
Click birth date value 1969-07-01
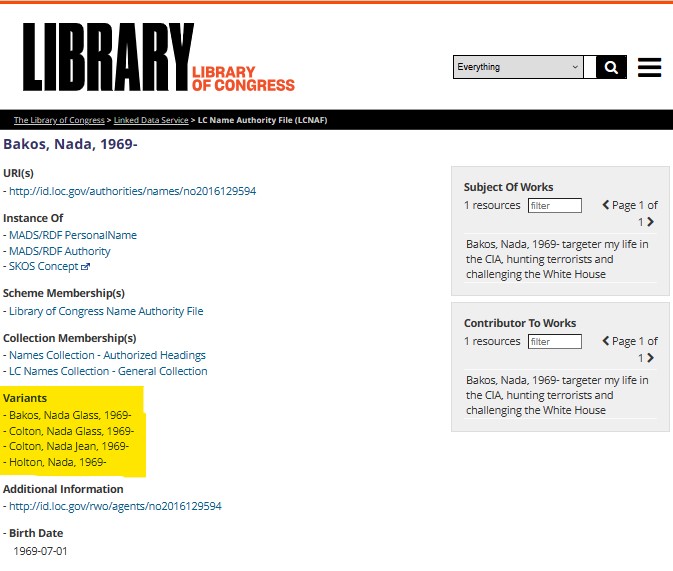[40, 551]
